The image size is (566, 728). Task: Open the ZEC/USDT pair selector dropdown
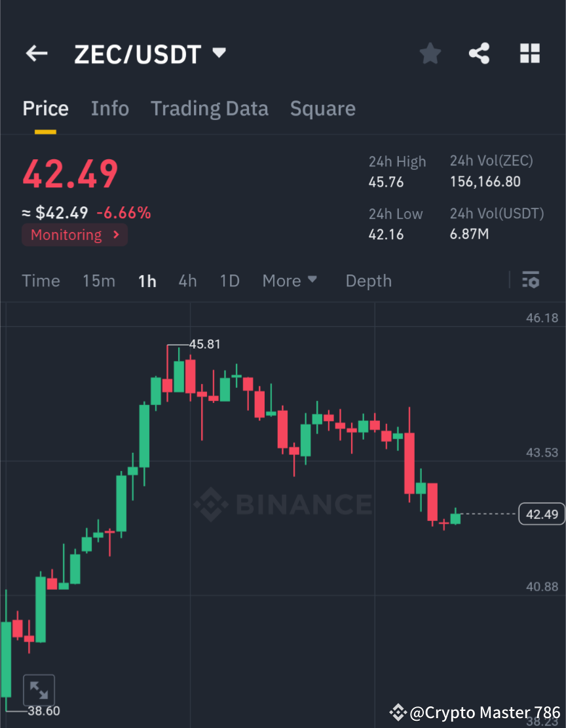[x=219, y=54]
